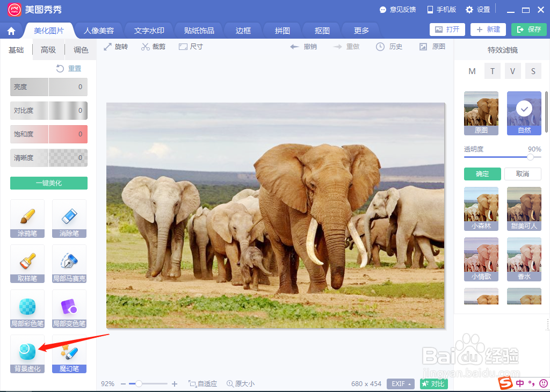Adjust the zoom level slider
The height and width of the screenshot is (392, 550).
point(148,384)
